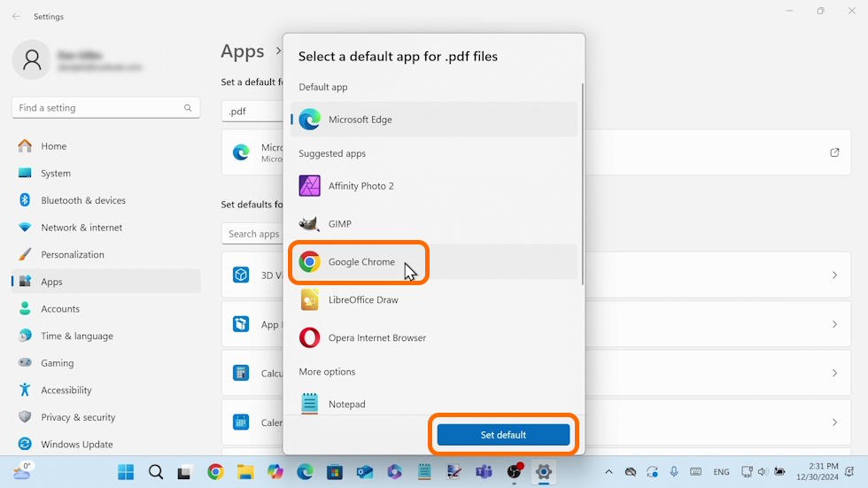Open Accounts settings page
Viewport: 868px width, 488px height.
pyautogui.click(x=105, y=309)
